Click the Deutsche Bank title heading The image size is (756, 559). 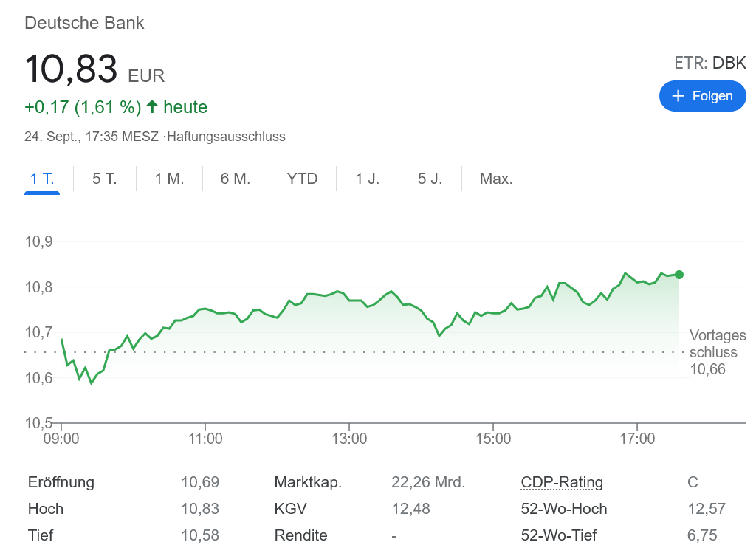coord(84,23)
